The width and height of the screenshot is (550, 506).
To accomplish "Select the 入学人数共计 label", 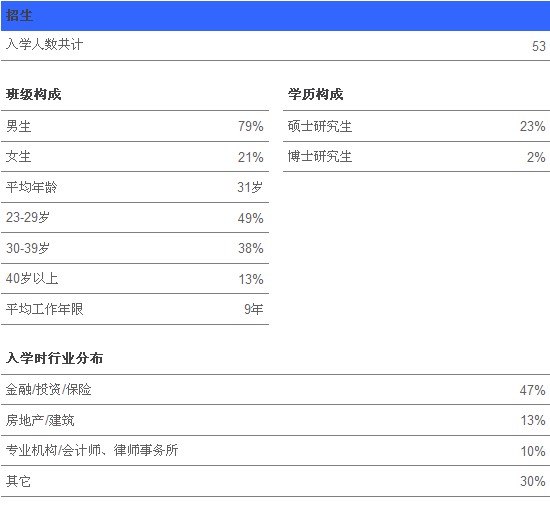I will tap(45, 45).
